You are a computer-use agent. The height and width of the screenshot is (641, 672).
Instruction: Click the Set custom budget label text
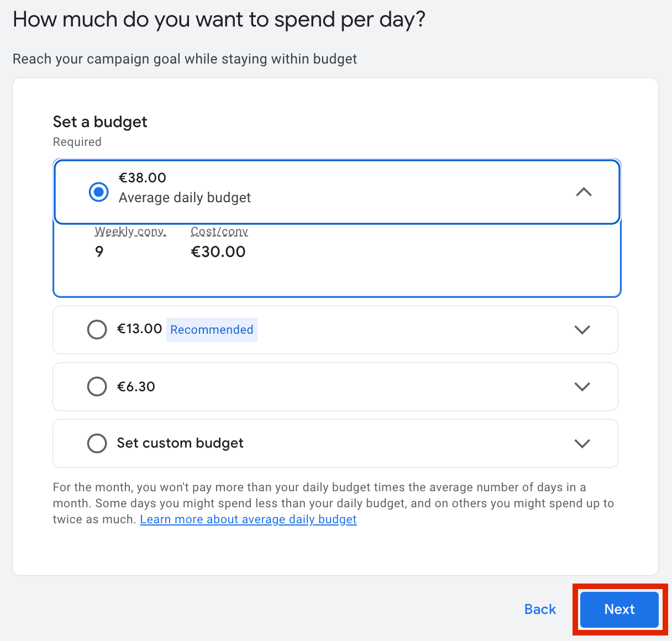[x=180, y=443]
